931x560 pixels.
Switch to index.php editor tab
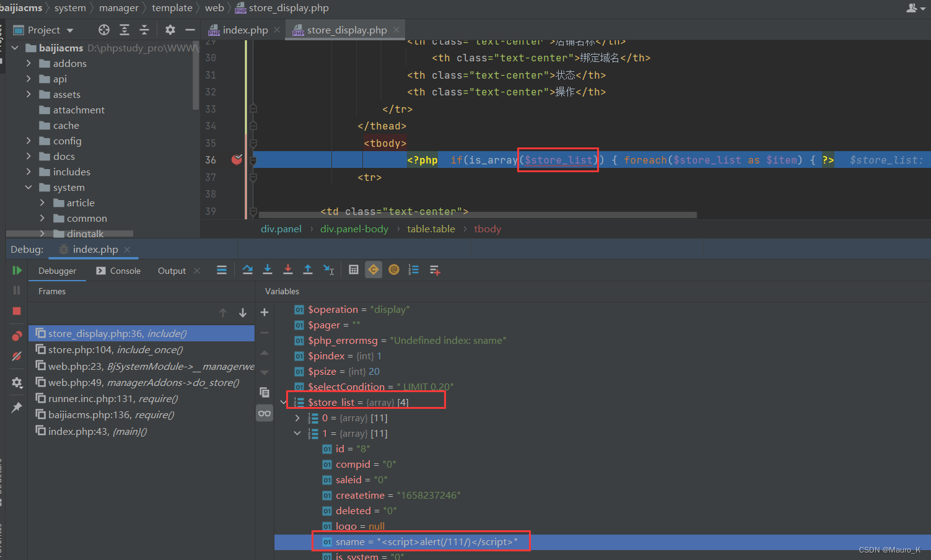(245, 30)
